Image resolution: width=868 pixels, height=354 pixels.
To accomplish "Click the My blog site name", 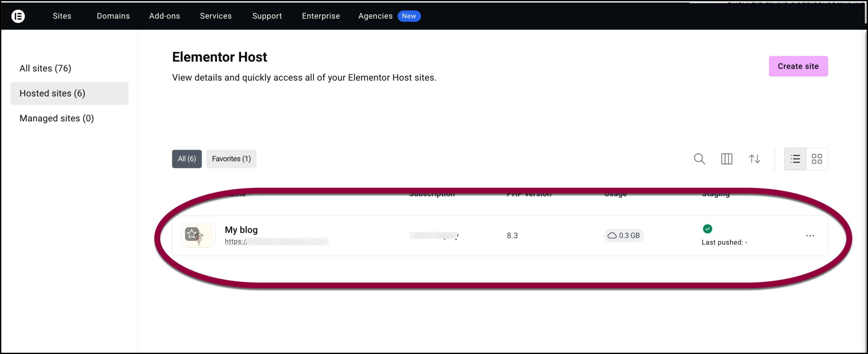I will 241,230.
